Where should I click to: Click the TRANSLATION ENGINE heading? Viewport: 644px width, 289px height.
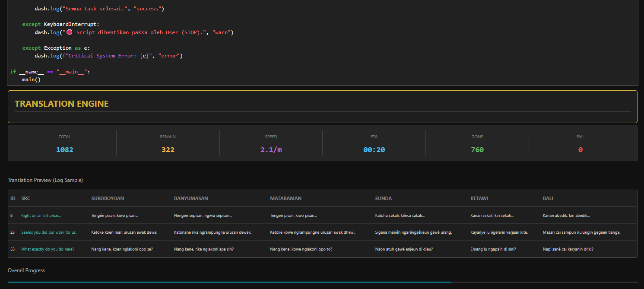62,104
